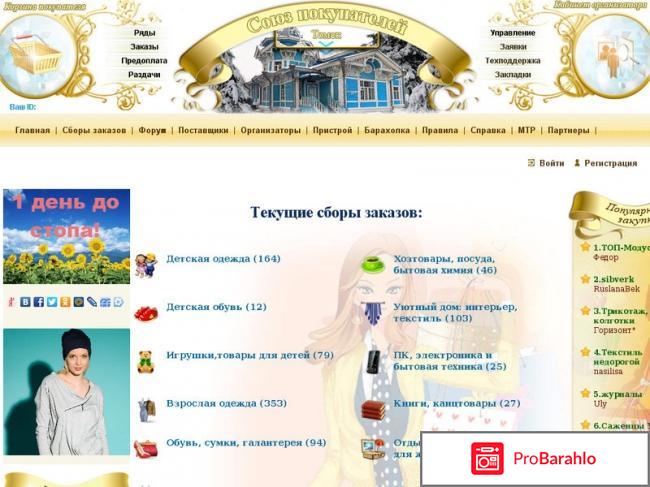Open the Правила menu item

(440, 130)
